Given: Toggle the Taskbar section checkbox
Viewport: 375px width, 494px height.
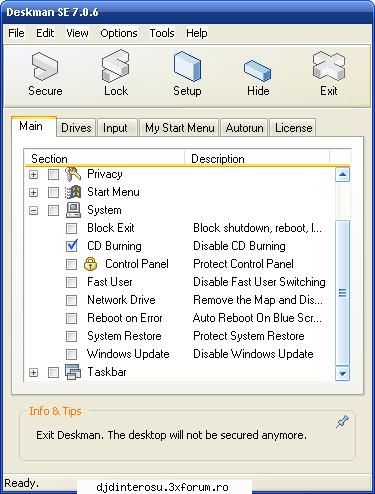Looking at the screenshot, I should click(53, 372).
